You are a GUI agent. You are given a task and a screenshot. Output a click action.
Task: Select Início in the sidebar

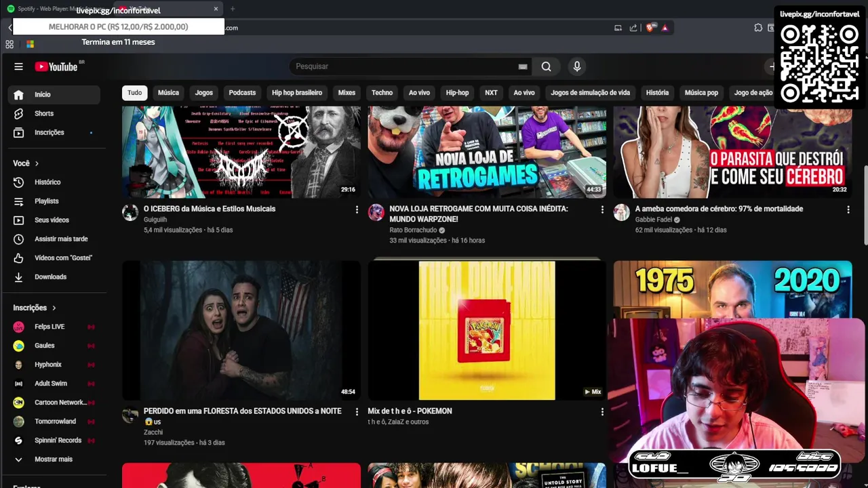click(56, 94)
